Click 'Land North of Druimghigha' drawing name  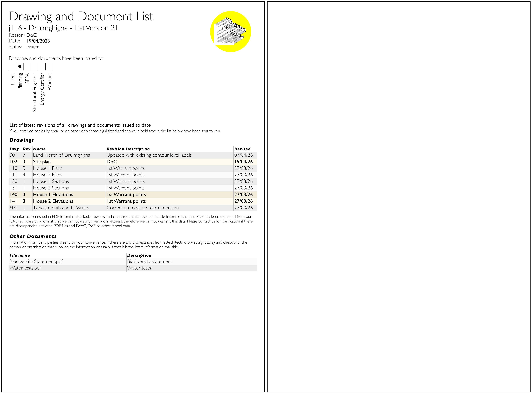point(62,155)
